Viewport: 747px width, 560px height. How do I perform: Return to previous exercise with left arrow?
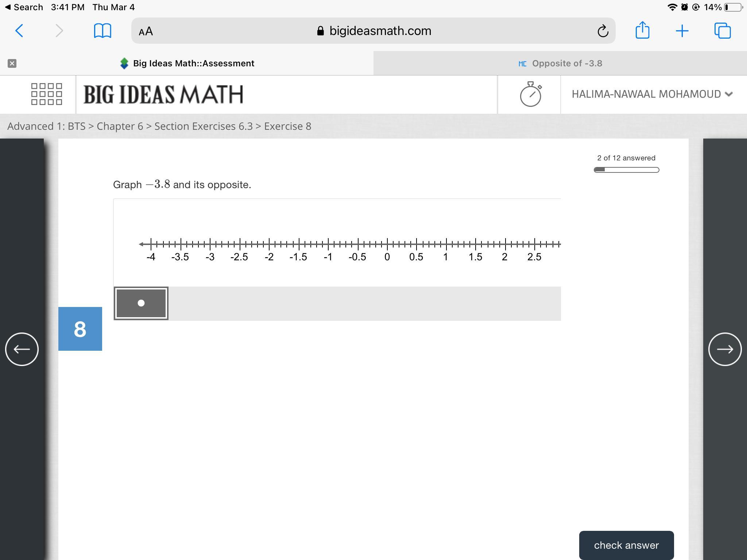[x=22, y=349]
